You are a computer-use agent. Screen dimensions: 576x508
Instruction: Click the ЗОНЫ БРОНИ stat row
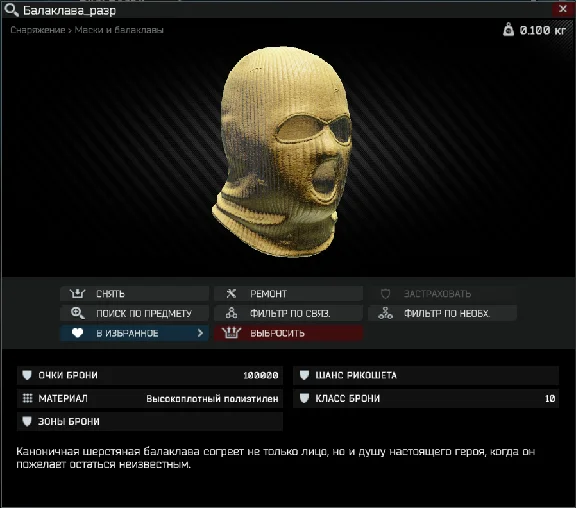(150, 421)
